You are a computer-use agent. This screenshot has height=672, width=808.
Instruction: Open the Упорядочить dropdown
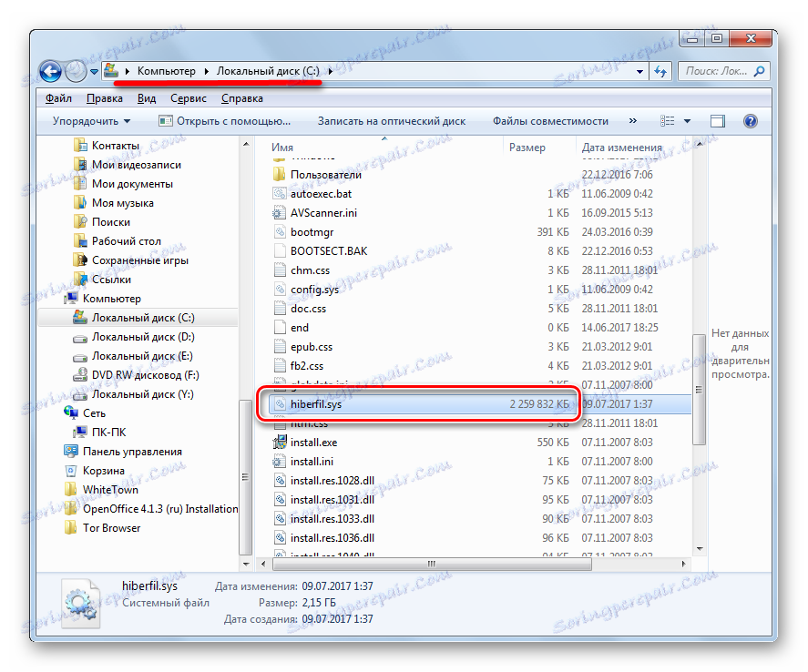click(91, 121)
